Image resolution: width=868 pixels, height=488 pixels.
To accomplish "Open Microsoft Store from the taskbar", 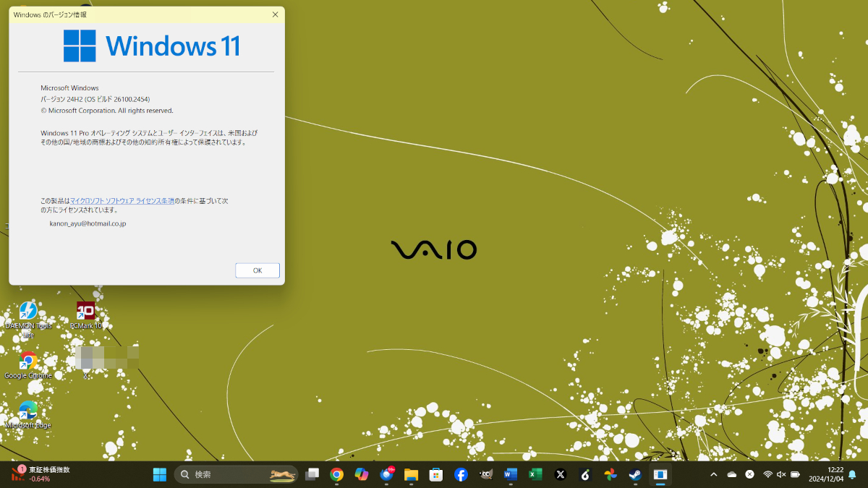I will pos(435,475).
